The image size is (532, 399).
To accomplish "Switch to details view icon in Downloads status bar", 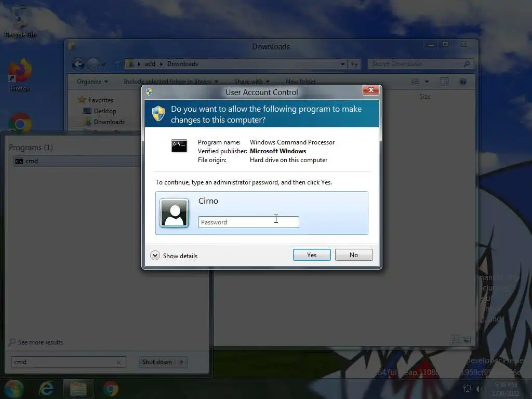I will [x=456, y=340].
